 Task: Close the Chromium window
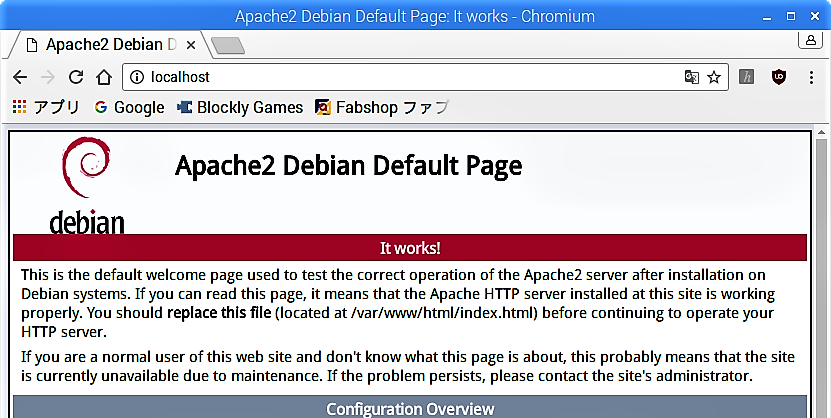click(x=815, y=16)
